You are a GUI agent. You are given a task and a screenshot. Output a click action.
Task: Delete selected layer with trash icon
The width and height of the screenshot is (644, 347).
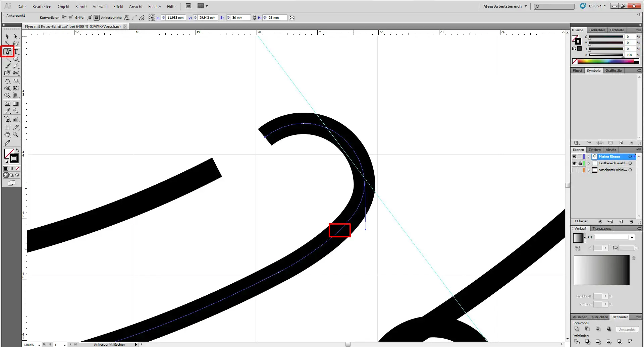pos(631,222)
